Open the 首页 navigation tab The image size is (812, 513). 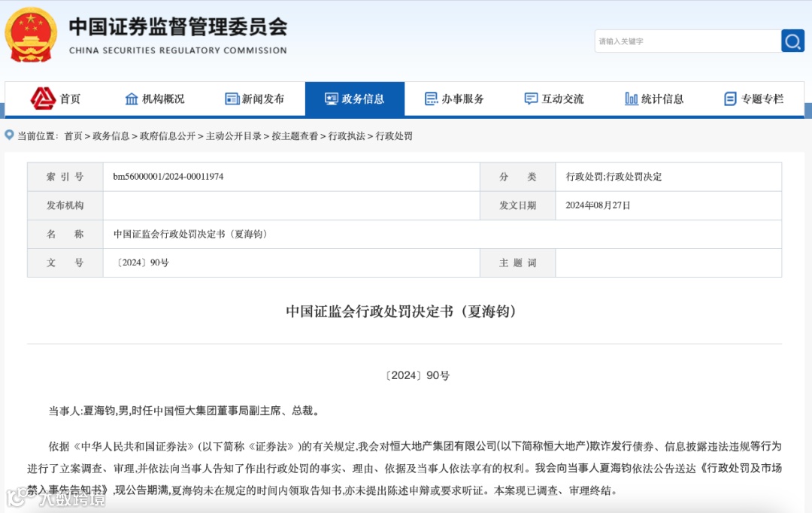tap(71, 99)
